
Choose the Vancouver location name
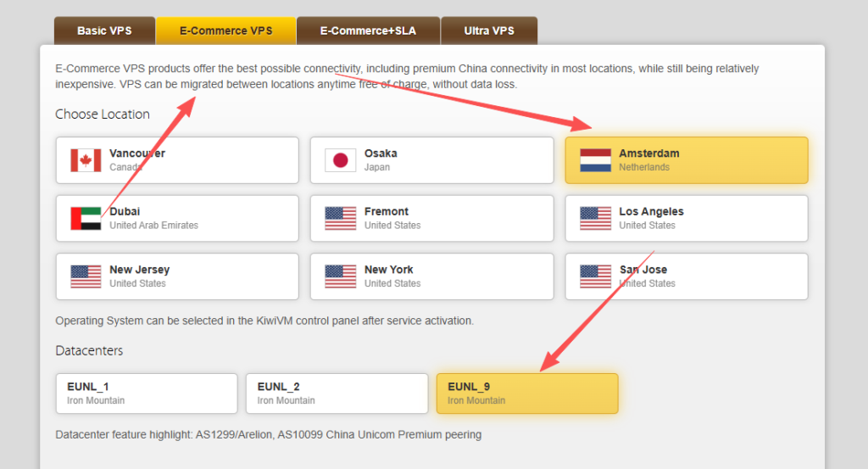click(x=137, y=154)
